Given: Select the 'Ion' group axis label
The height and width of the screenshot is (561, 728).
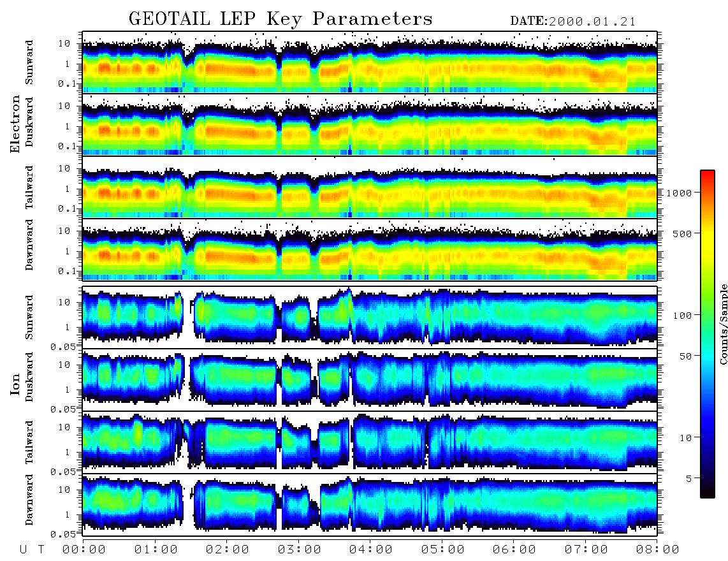Looking at the screenshot, I should (15, 384).
